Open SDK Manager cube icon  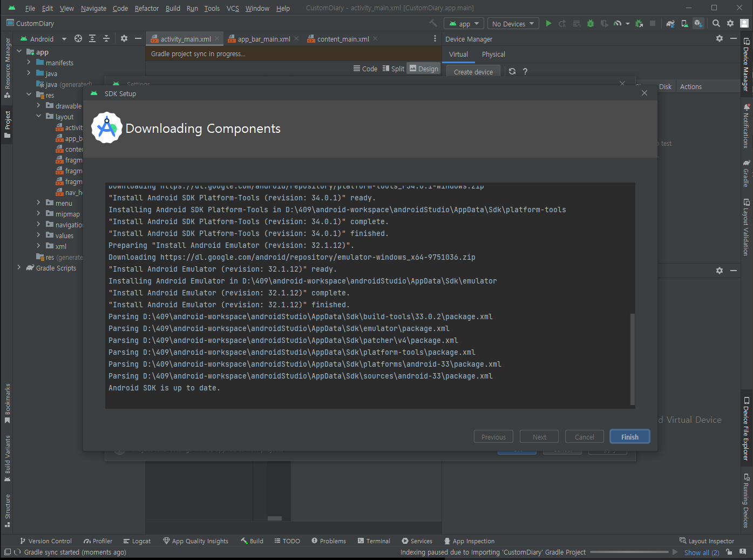[x=698, y=23]
